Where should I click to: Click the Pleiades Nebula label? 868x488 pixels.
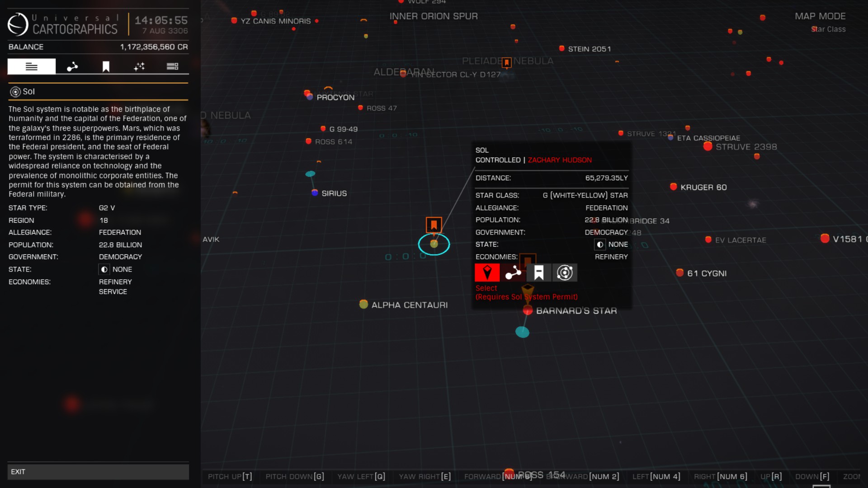pyautogui.click(x=508, y=61)
